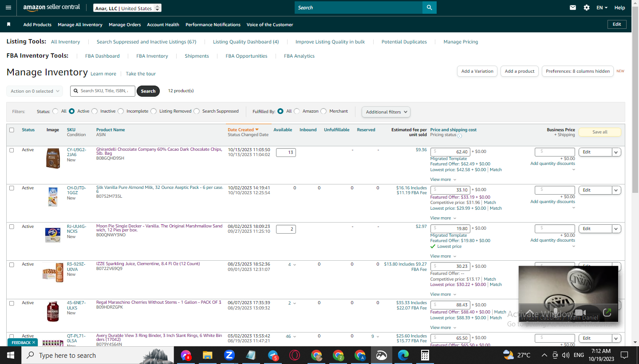Select the Search Suppressed radio button
This screenshot has width=639, height=364.
click(x=197, y=111)
